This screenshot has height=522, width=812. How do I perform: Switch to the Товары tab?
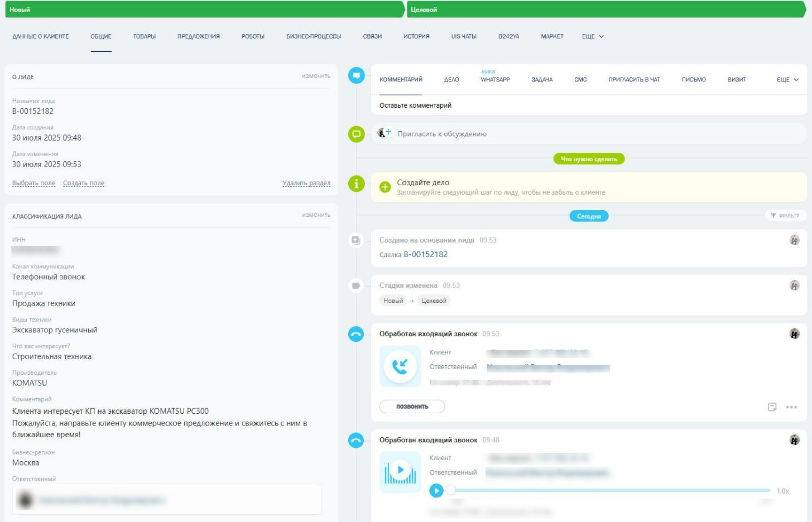click(x=144, y=36)
